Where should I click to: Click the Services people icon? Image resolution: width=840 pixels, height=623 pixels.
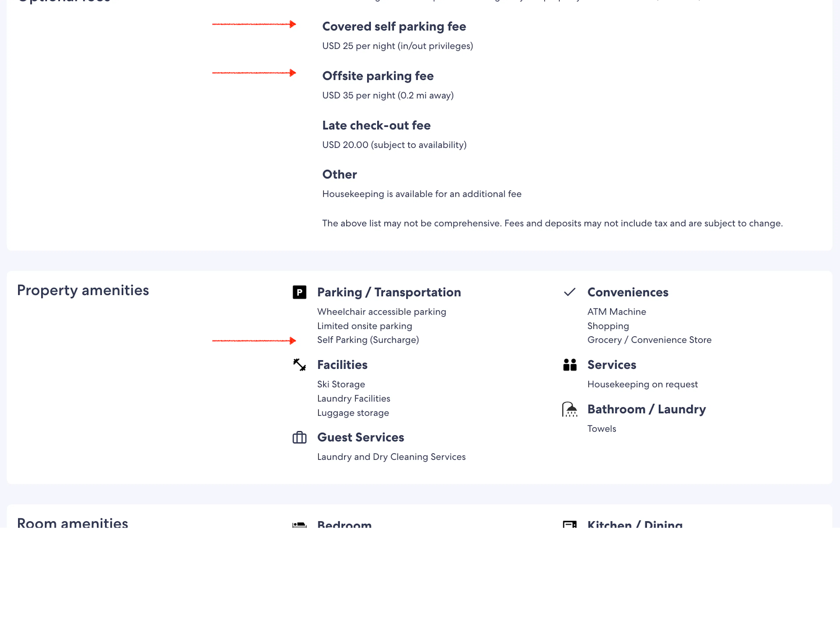click(x=569, y=365)
